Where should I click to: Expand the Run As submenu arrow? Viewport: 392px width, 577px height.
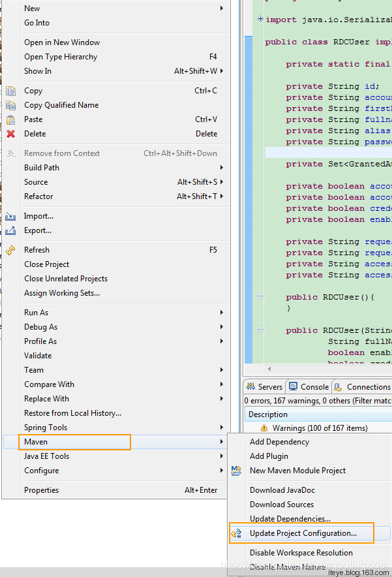[x=221, y=313]
